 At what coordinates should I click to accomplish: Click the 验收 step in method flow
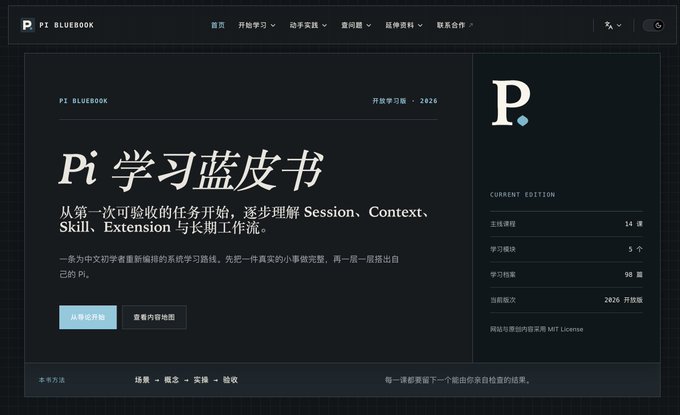[x=230, y=380]
